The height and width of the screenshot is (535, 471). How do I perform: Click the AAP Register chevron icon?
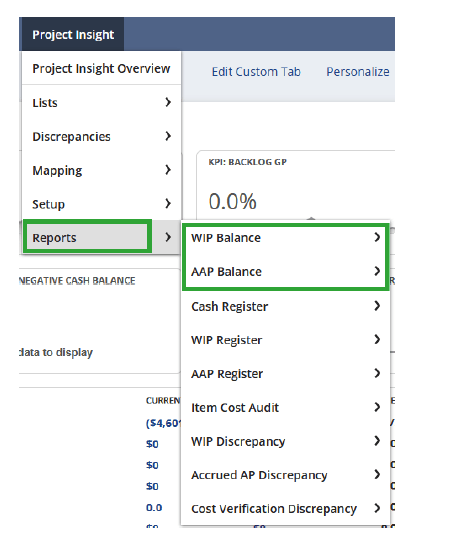(377, 373)
